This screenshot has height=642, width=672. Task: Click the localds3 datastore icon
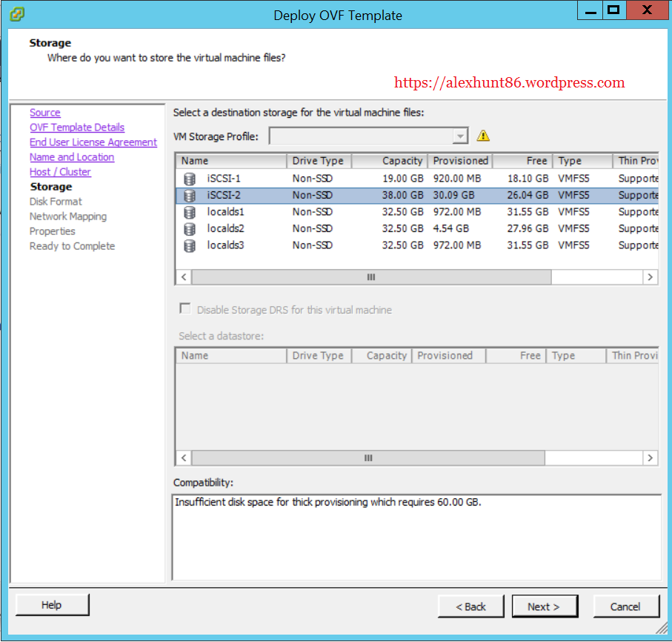tap(190, 245)
